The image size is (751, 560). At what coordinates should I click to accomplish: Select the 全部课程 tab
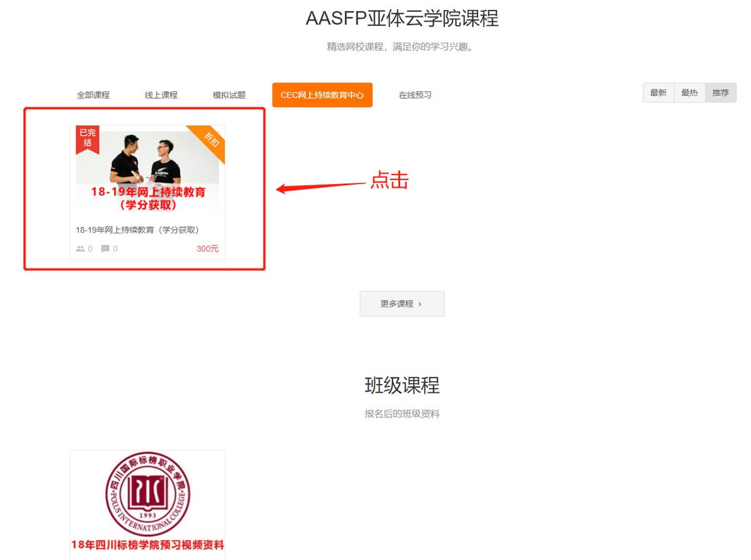93,95
